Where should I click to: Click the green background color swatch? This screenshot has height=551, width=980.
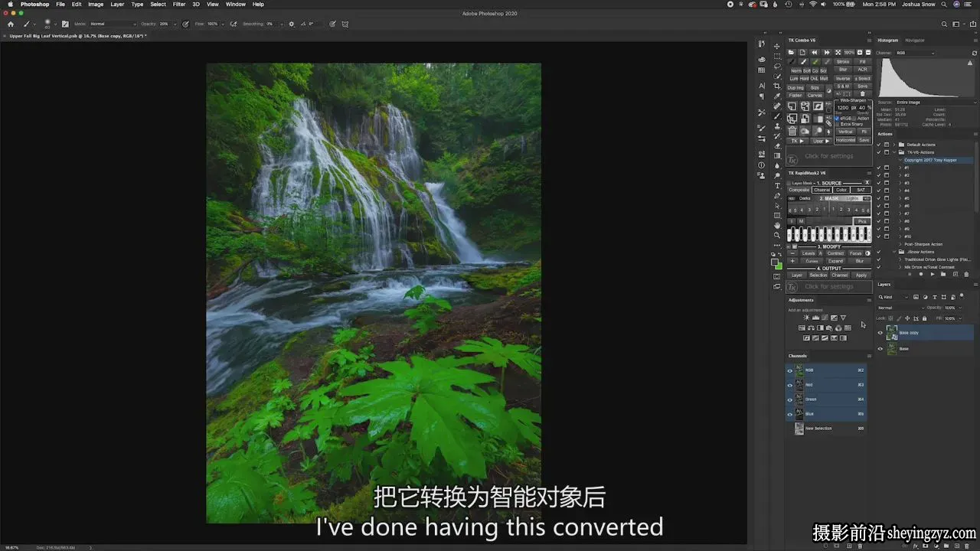coord(779,266)
